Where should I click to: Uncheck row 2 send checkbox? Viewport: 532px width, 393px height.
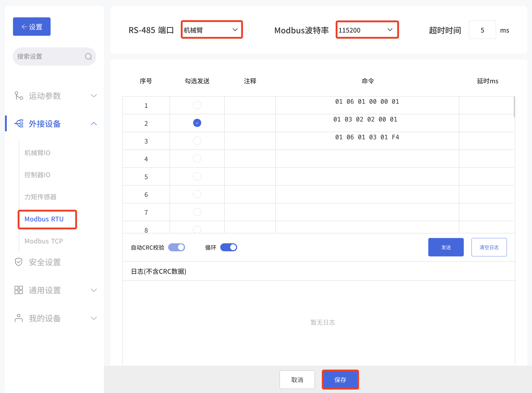(197, 123)
